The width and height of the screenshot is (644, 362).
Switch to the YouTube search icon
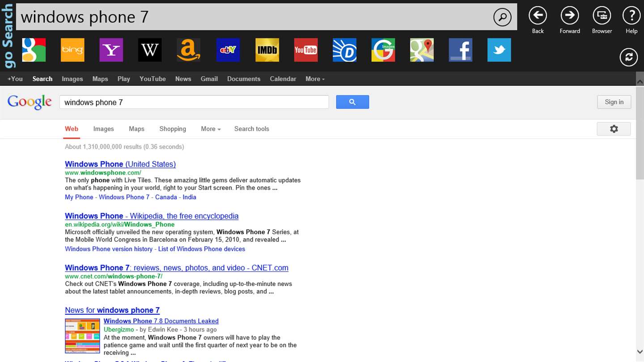[x=305, y=50]
